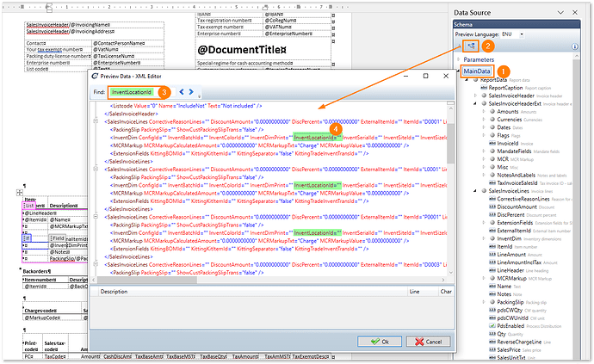Select the ExtensionFields tree item
Viewport: 594px width, 364px height.
tap(515, 223)
